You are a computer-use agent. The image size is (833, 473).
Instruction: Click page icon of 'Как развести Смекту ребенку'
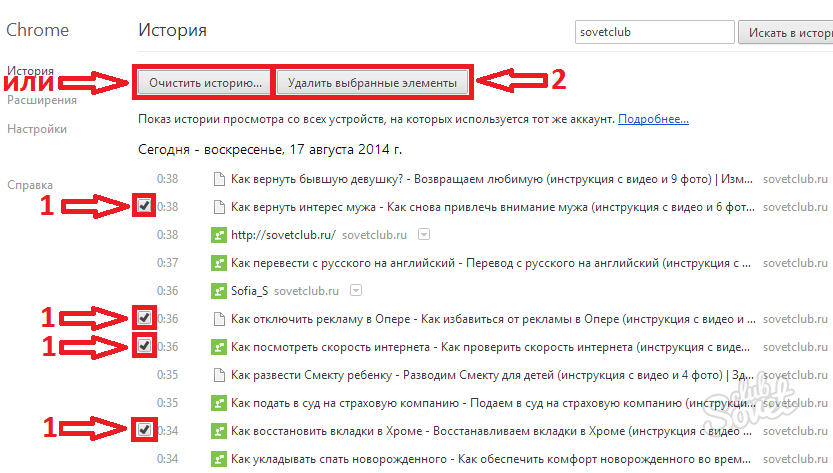tap(219, 375)
